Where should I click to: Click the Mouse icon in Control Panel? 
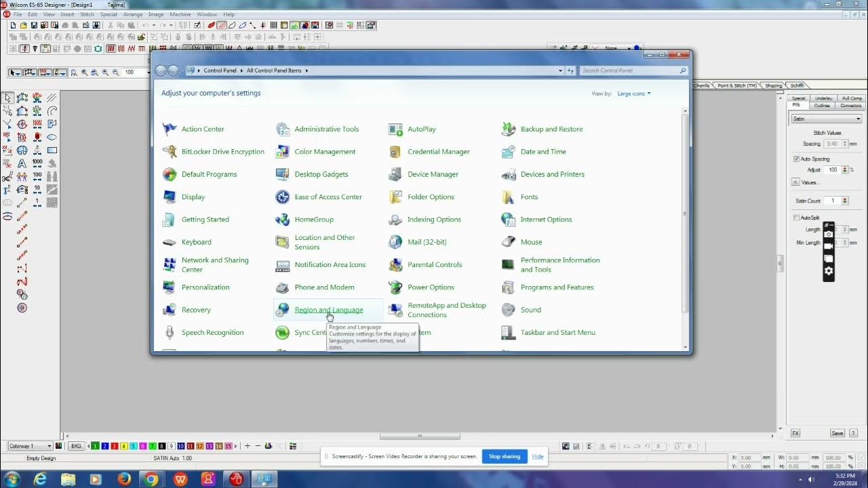[x=509, y=242]
